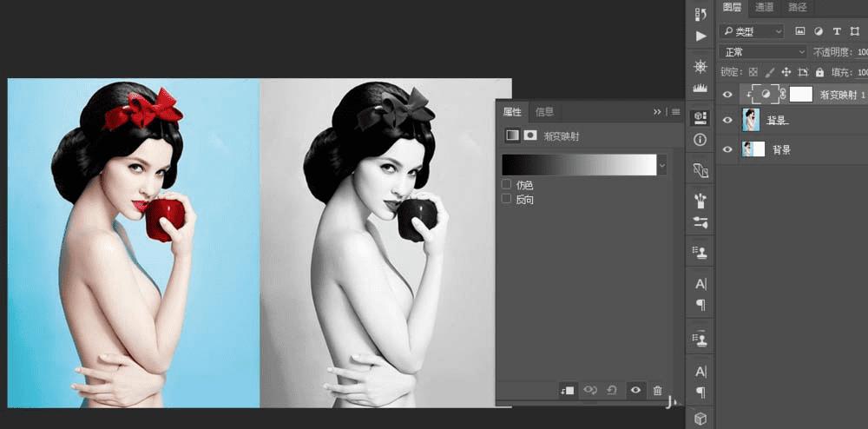Select the 渐变映射 layer mask thumbnail
The image size is (868, 429).
pos(800,95)
